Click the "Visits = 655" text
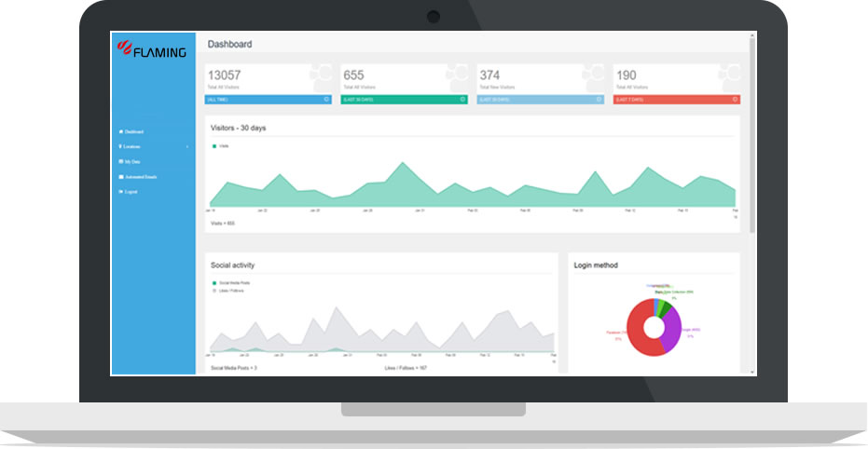 (x=223, y=224)
